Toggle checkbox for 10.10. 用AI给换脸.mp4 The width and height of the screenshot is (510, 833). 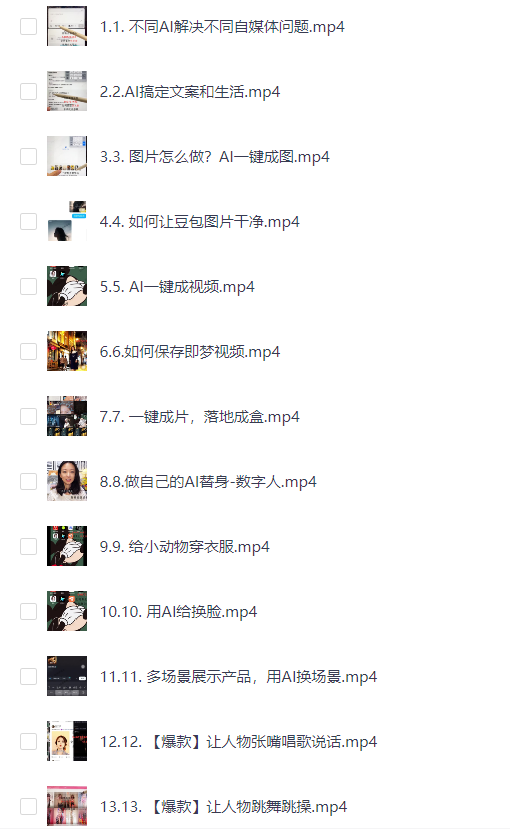pos(29,611)
